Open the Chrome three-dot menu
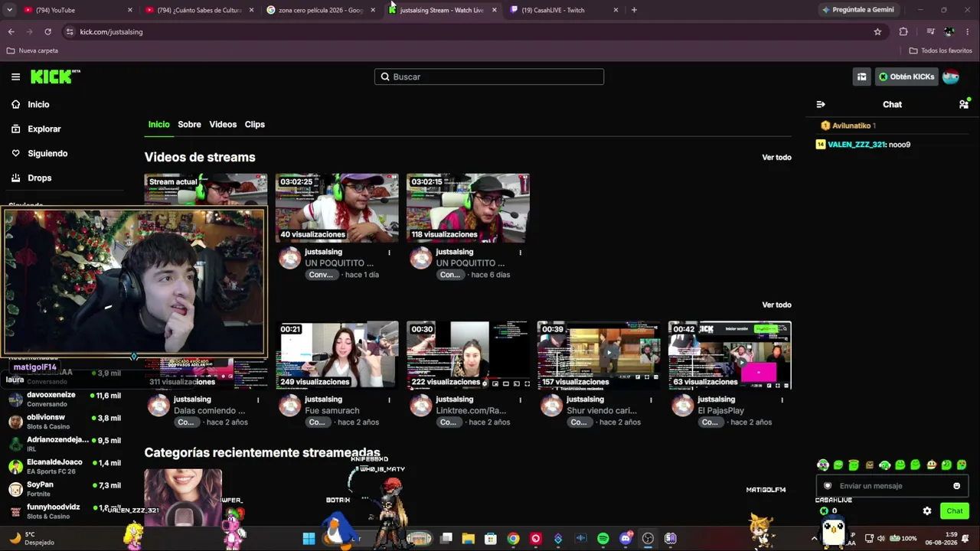This screenshot has width=980, height=551. 968,31
